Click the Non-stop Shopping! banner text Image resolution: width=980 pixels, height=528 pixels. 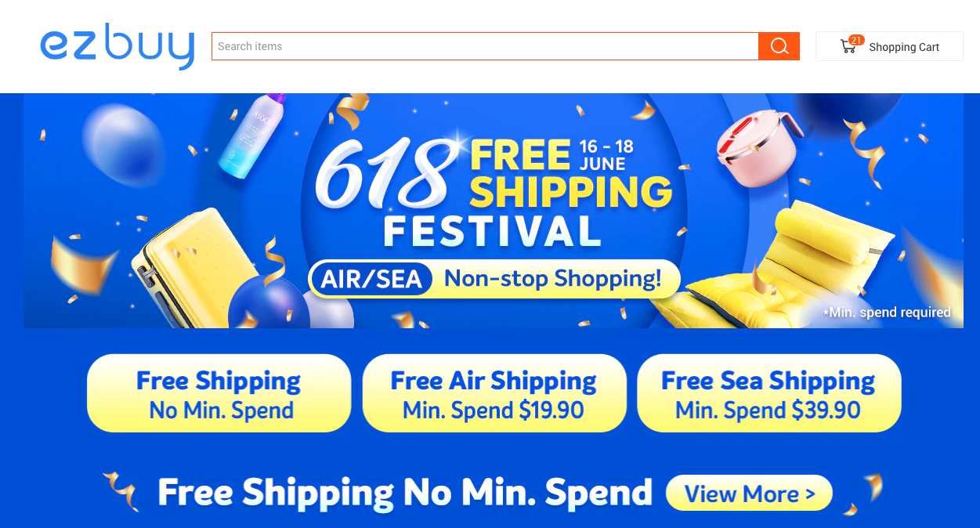(552, 279)
